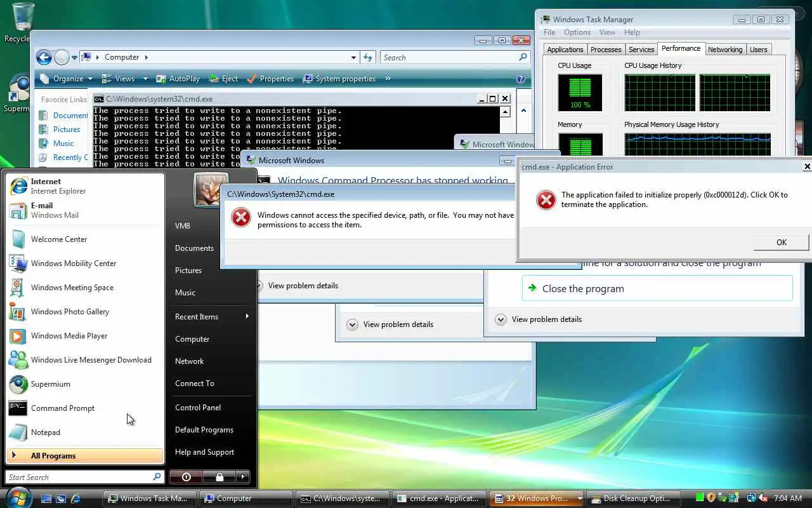
Task: Launch Windows Mail from the E-mail entry
Action: click(85, 210)
